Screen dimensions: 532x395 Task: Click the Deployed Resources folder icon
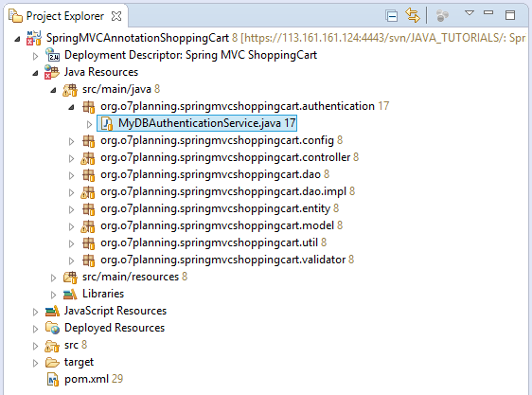coord(52,328)
